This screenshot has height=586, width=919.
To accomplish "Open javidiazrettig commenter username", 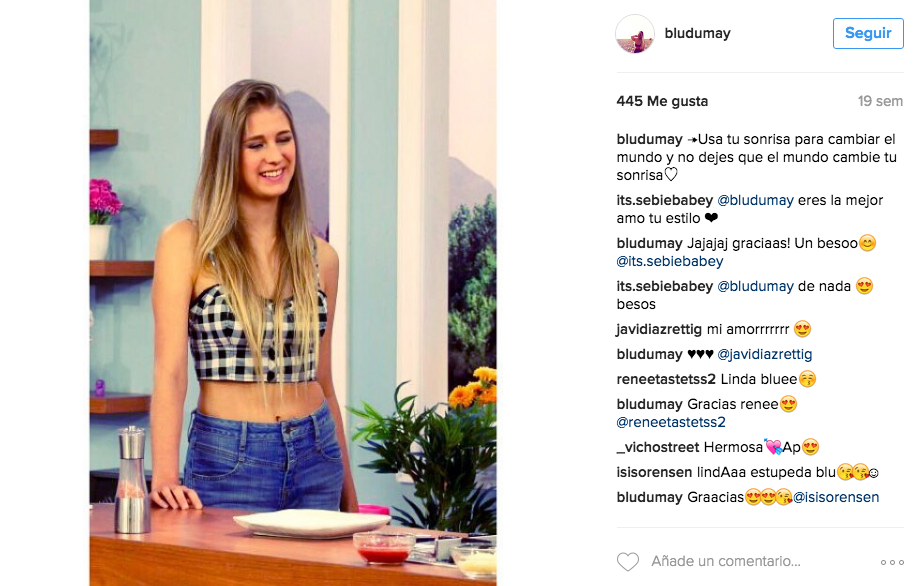I will (659, 329).
